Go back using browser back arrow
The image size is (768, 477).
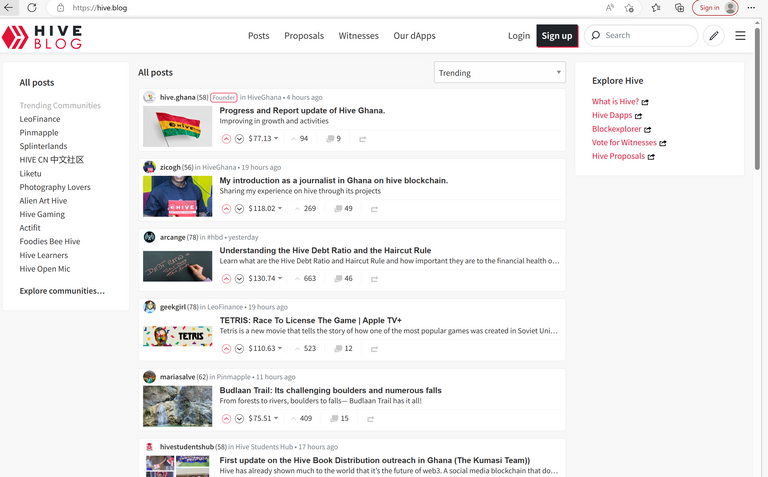coord(9,7)
